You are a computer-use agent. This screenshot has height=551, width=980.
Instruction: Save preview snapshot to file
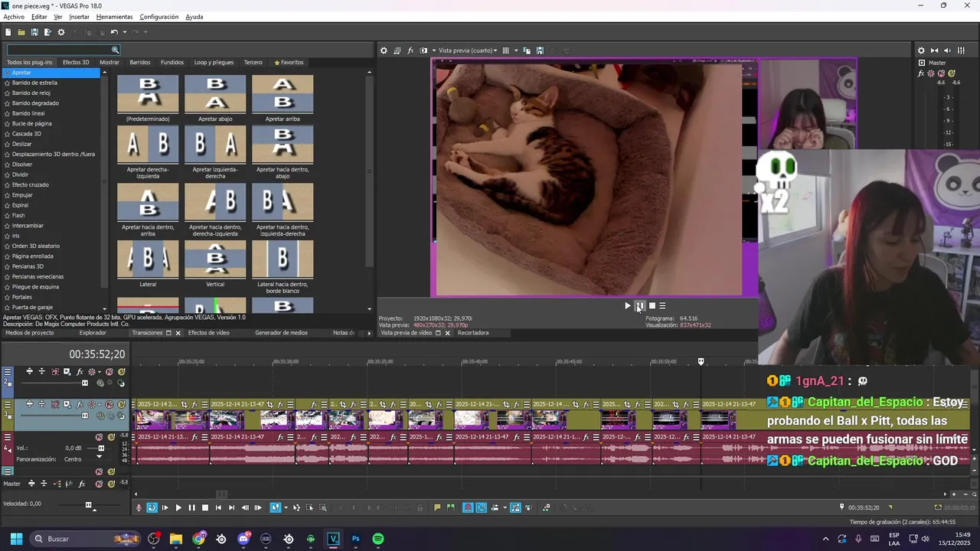click(x=540, y=51)
